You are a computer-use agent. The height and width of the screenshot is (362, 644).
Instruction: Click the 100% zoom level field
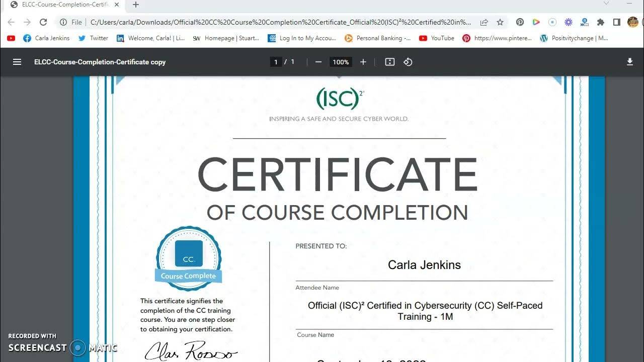pos(341,62)
